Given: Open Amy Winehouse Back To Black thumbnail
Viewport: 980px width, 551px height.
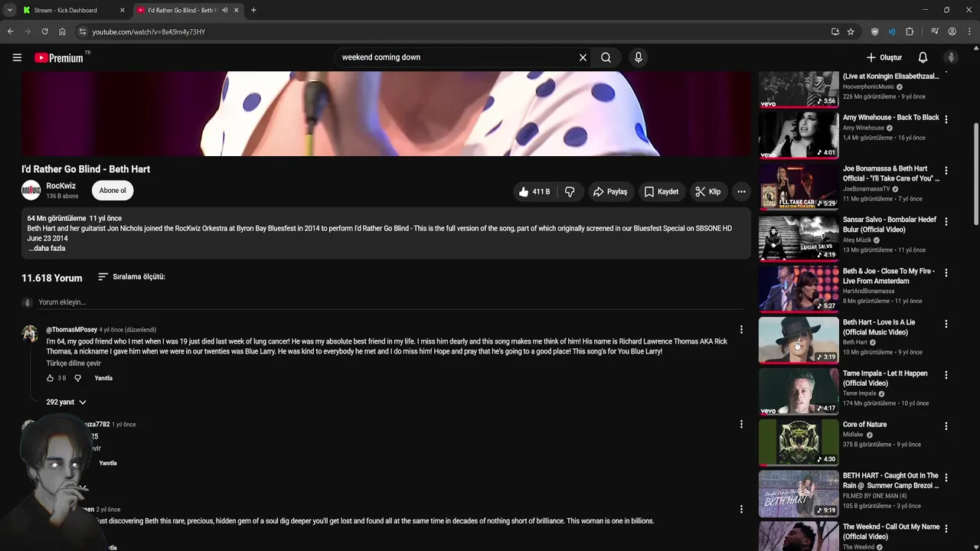Looking at the screenshot, I should coord(799,135).
